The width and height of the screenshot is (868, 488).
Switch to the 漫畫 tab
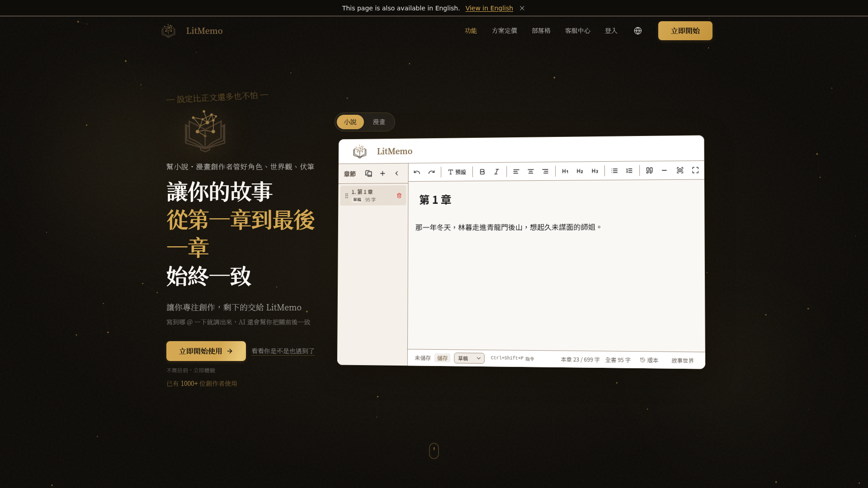[x=379, y=122]
